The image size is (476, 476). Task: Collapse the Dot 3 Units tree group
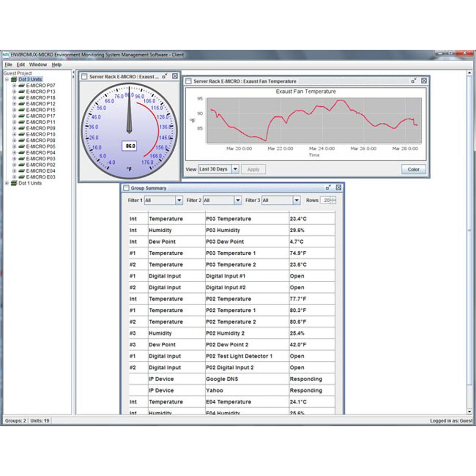(x=7, y=79)
